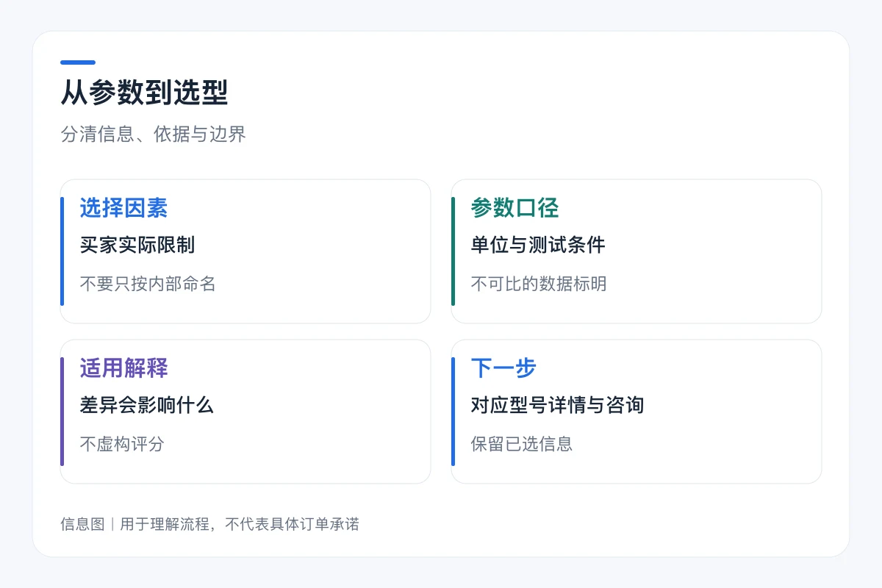
Task: Select the 选择因素 card heading
Action: 123,208
